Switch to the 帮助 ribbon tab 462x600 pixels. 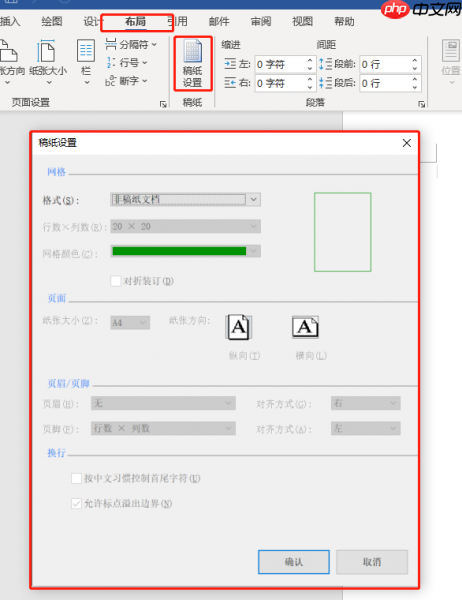(344, 21)
